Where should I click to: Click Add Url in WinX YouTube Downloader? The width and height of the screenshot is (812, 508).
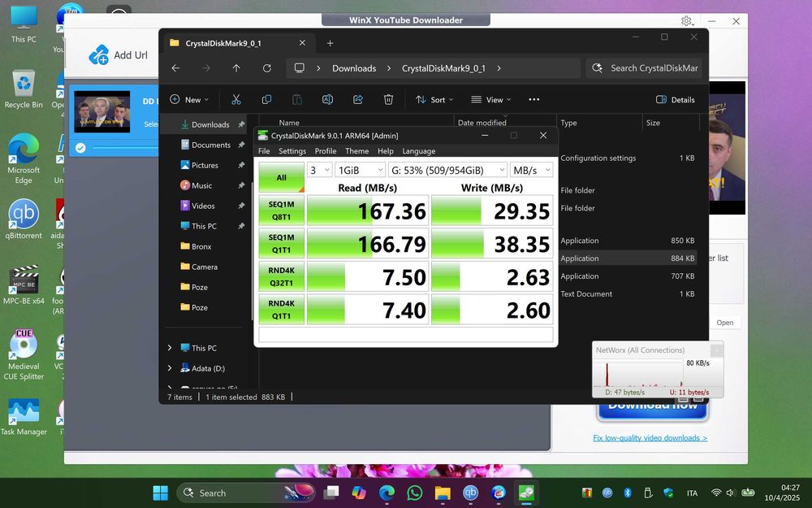[118, 54]
